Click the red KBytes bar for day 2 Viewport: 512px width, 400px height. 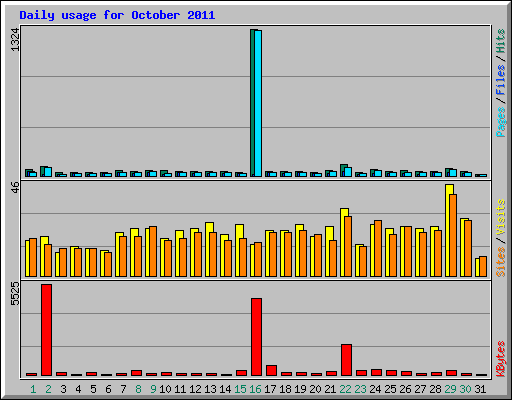point(46,330)
